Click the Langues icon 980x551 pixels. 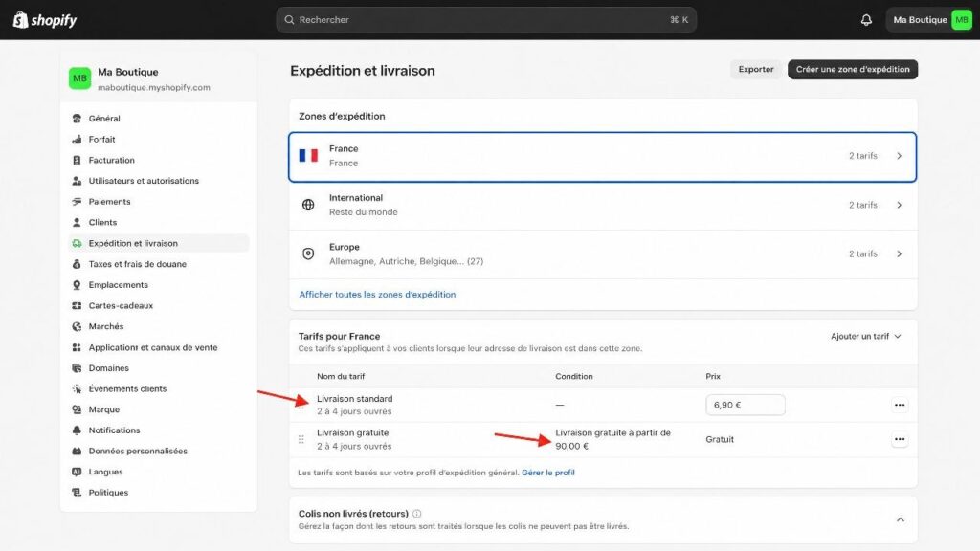77,472
